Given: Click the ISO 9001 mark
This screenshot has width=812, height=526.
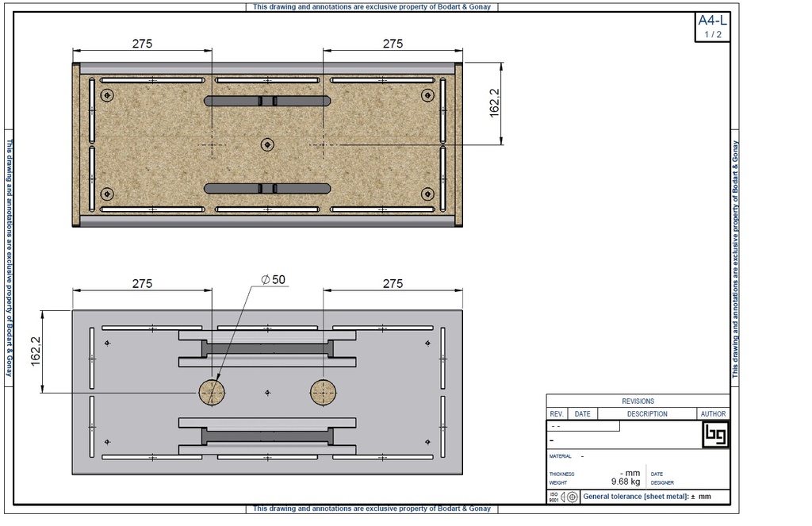Looking at the screenshot, I should click(x=553, y=497).
